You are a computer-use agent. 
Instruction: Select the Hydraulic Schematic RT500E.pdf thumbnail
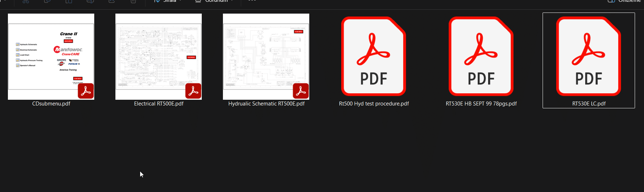(x=266, y=56)
